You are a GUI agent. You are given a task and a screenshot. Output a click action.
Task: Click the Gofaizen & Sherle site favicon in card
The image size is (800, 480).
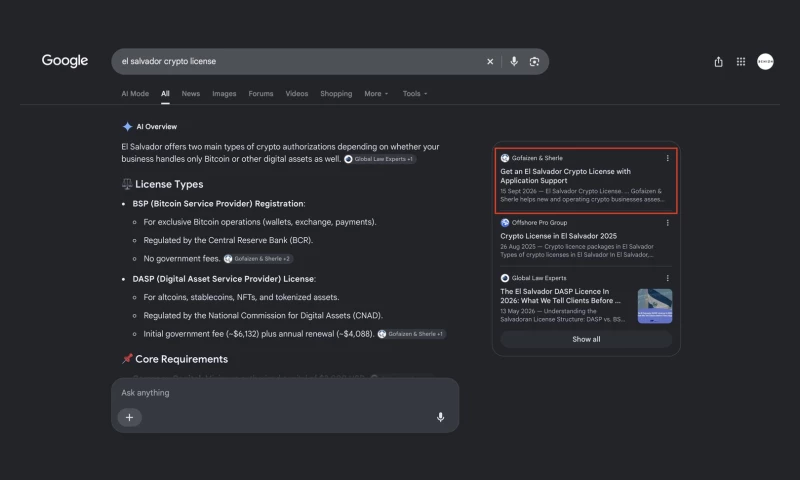coord(505,158)
